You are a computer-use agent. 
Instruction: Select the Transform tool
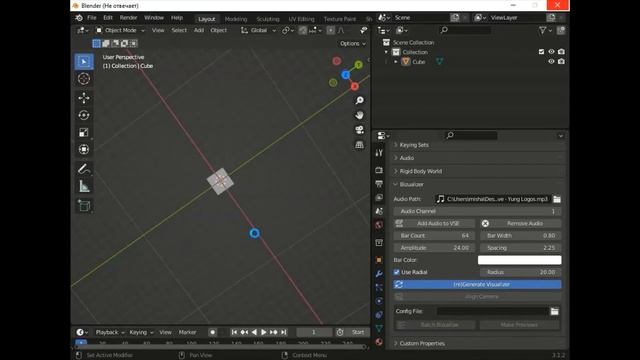tap(84, 149)
